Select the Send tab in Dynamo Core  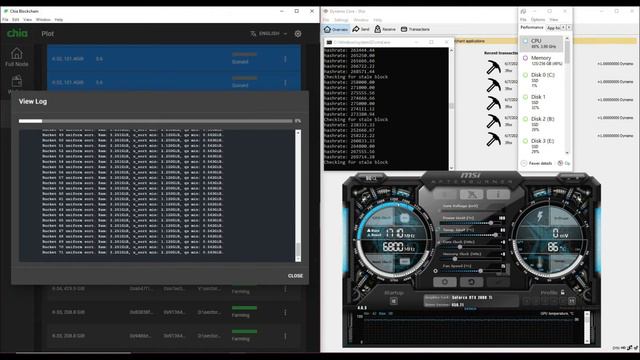[361, 29]
